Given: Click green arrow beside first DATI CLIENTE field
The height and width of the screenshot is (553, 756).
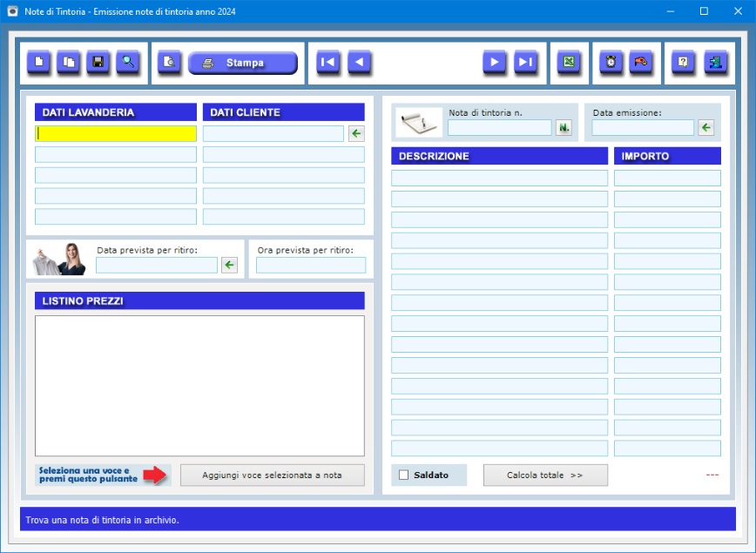Looking at the screenshot, I should click(356, 133).
